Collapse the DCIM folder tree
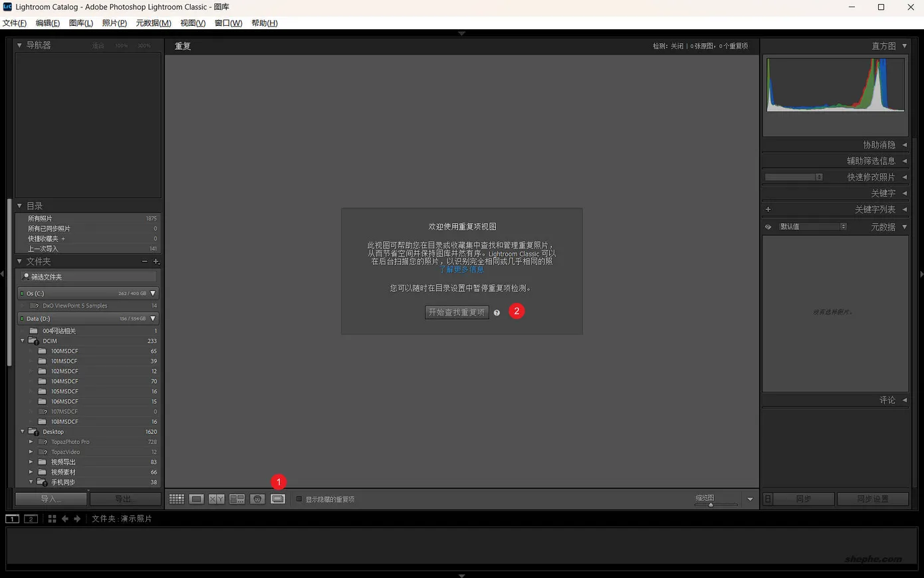 pos(23,341)
